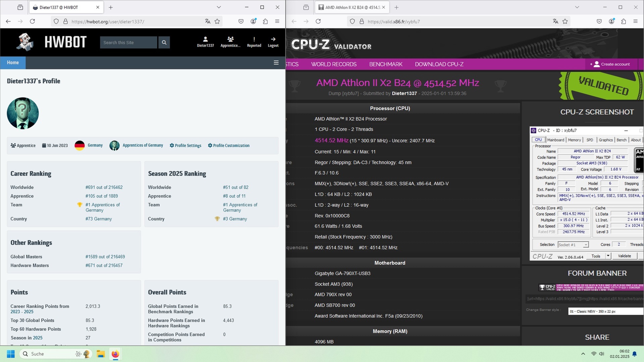Viewport: 644px width, 362px height.
Task: List all tabs dropdown in CPU-Z window
Action: 577,7
